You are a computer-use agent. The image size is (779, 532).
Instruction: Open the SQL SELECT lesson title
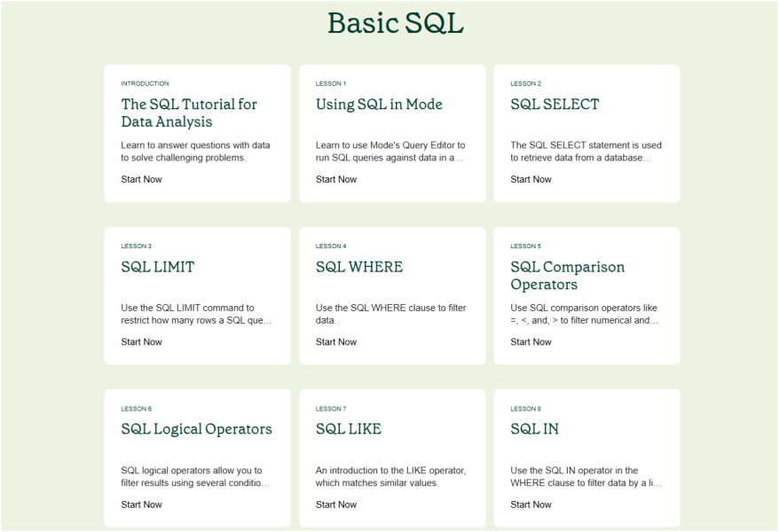tap(555, 105)
